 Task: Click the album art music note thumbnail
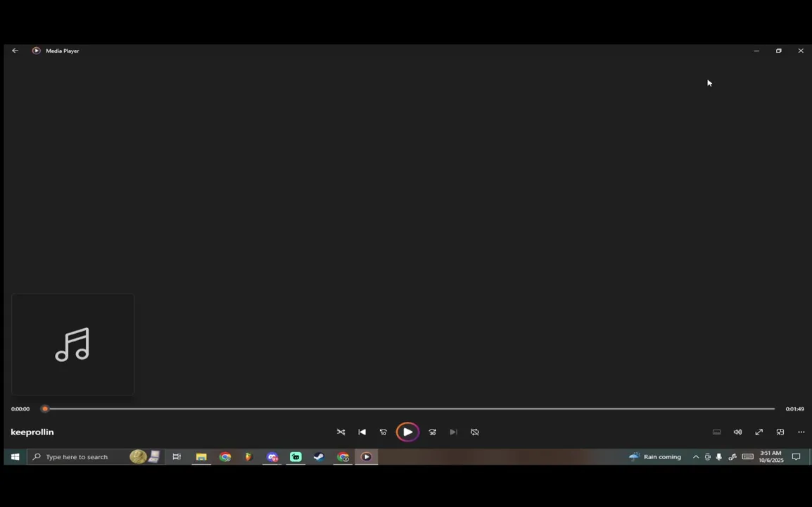[72, 344]
